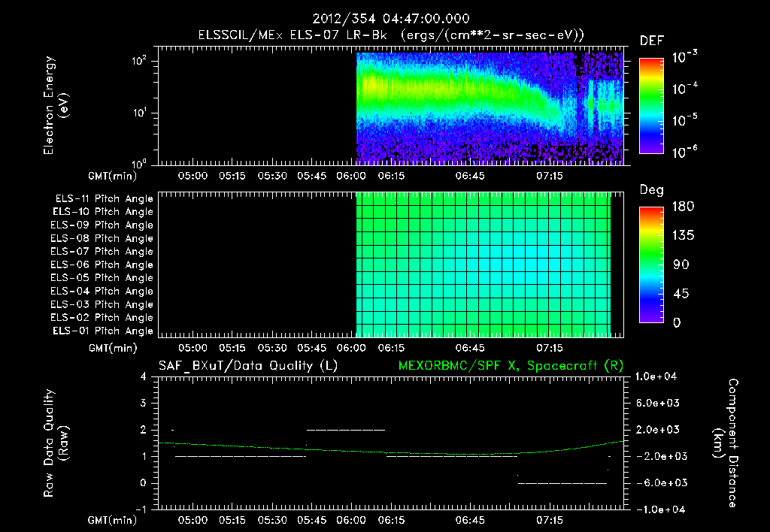Click the 45 value on Deg scale
The image size is (770, 532).
(681, 294)
